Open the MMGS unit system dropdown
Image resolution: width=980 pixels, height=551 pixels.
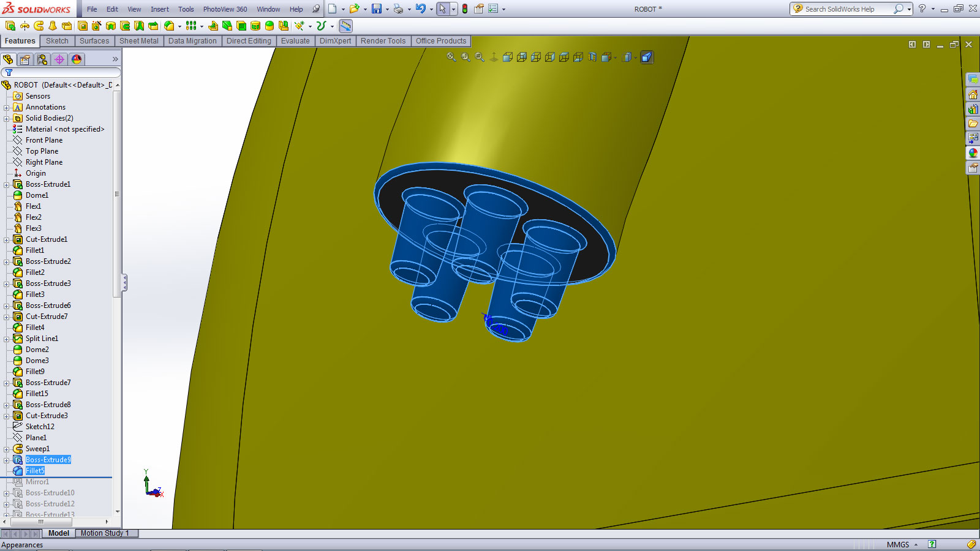pyautogui.click(x=903, y=544)
